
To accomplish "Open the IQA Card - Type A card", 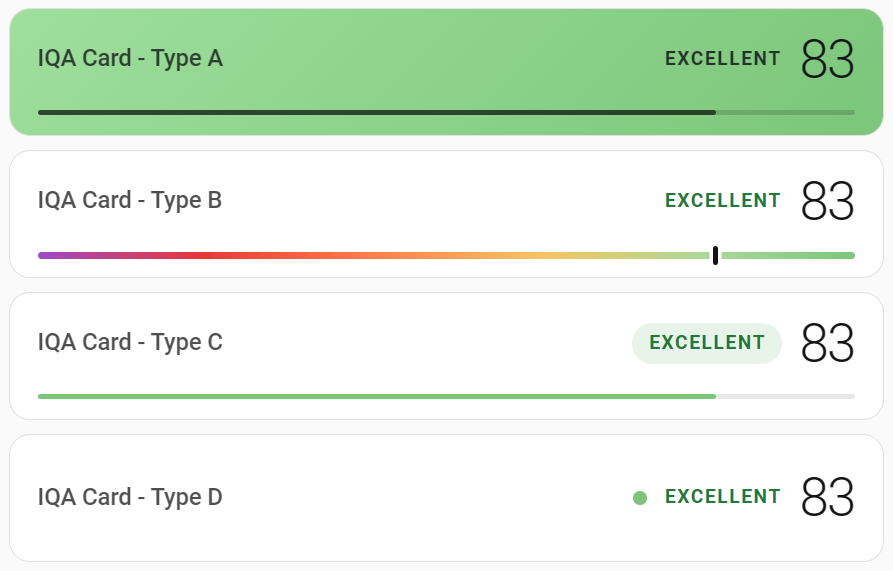I will [x=446, y=72].
